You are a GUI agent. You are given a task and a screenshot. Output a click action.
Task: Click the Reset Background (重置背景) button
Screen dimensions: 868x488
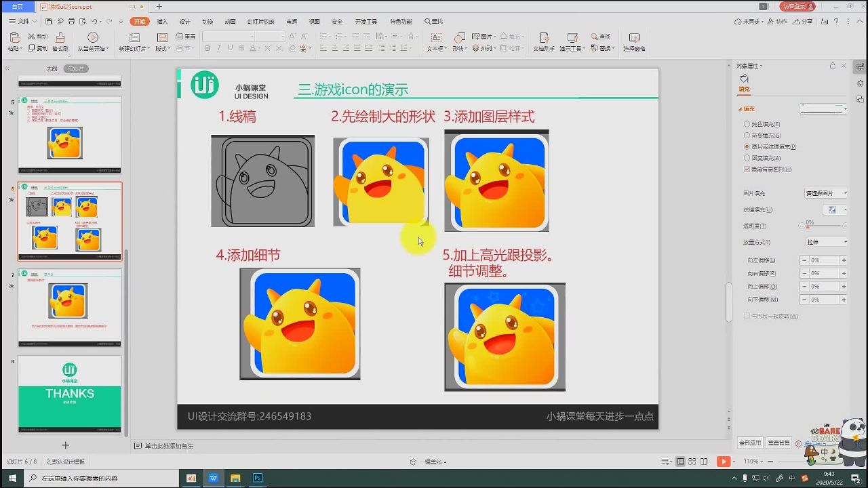pos(779,443)
